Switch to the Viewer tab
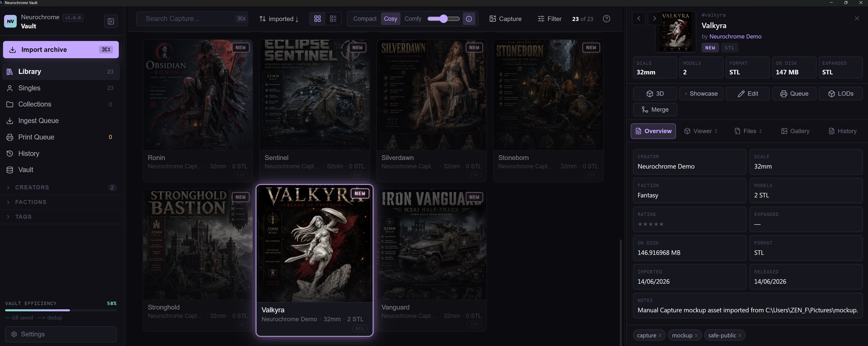The width and height of the screenshot is (868, 346). coord(701,131)
